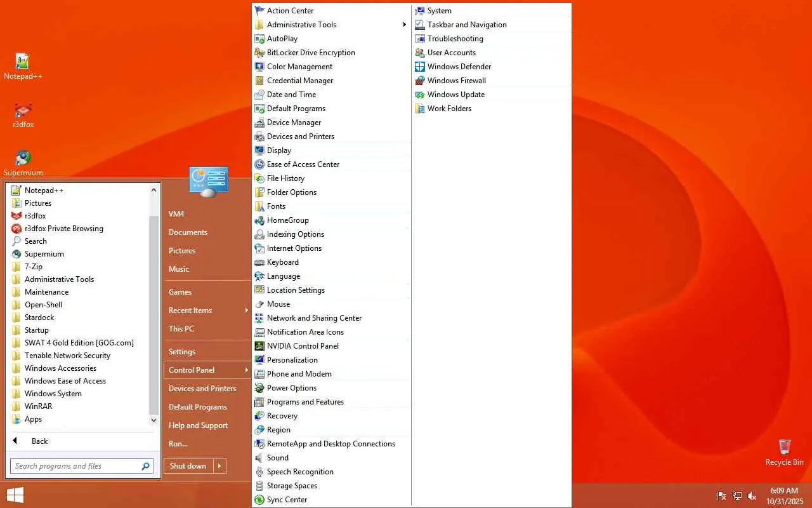Image resolution: width=812 pixels, height=508 pixels.
Task: Click the HomeGroup icon
Action: 259,220
